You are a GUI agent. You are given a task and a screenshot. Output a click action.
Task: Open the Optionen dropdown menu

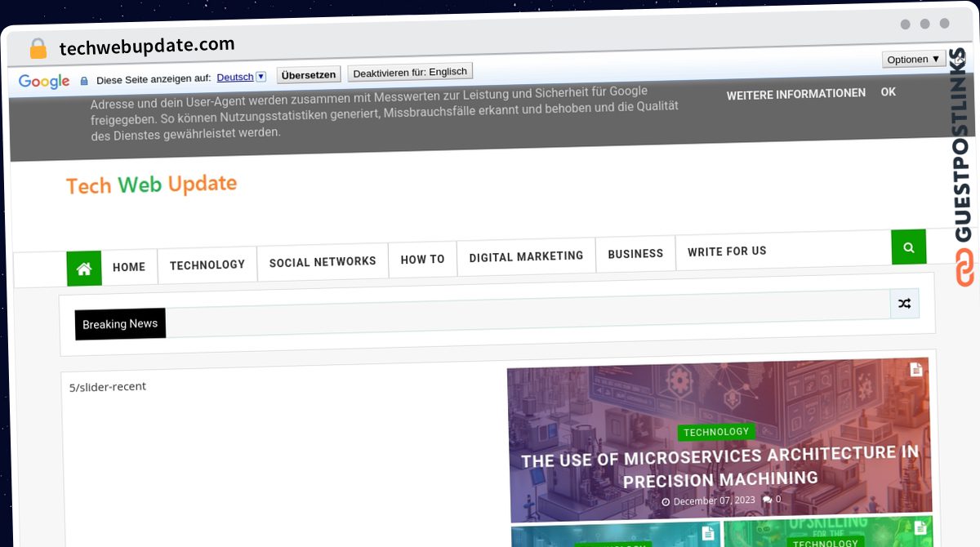point(914,59)
